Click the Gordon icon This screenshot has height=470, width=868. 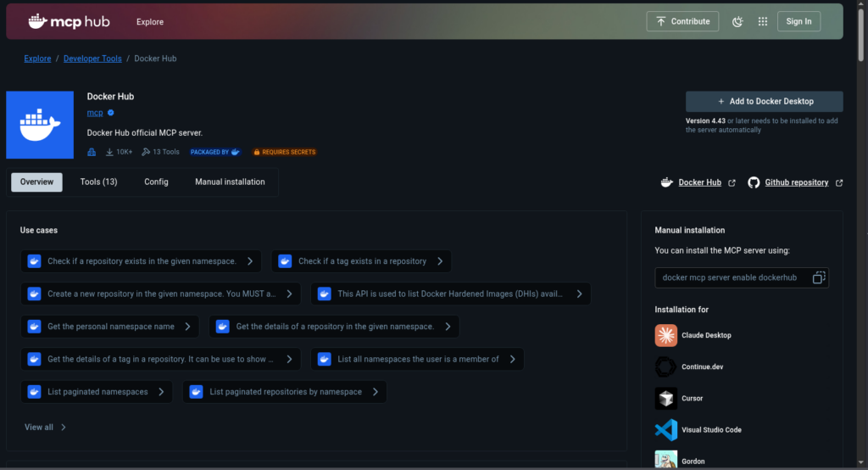pos(666,460)
